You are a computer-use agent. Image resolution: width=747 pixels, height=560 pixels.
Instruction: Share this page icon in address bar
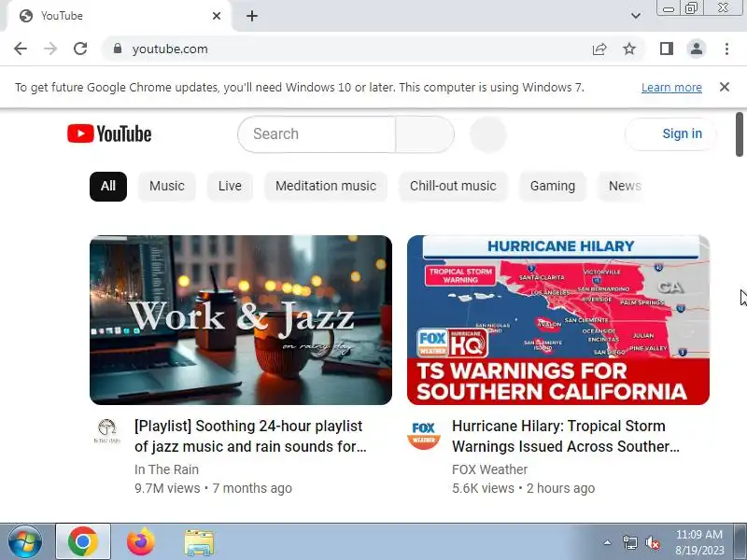(x=599, y=49)
